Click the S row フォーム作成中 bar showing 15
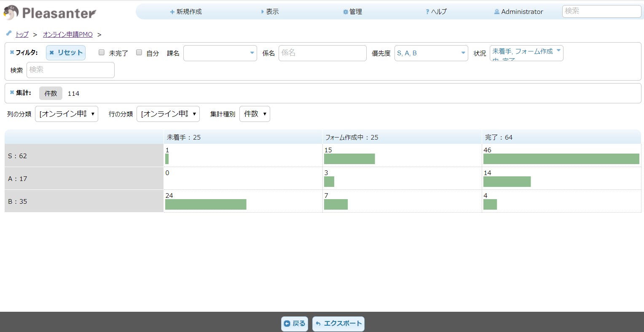The image size is (644, 332). point(349,159)
